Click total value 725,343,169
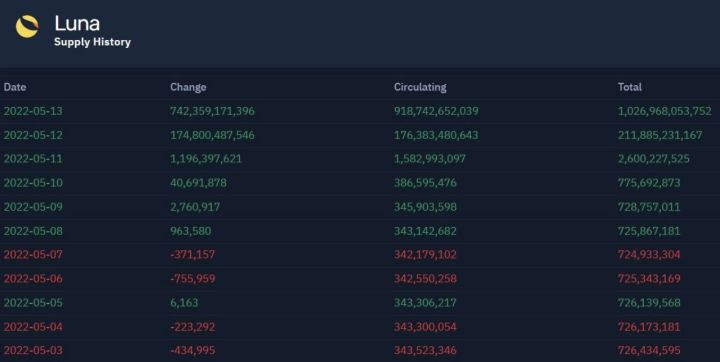This screenshot has width=720, height=362. (649, 278)
